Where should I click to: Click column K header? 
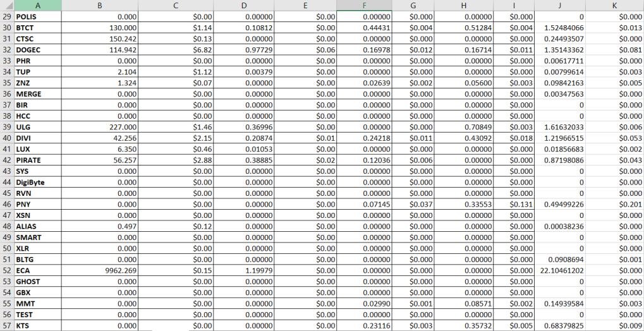[614, 5]
